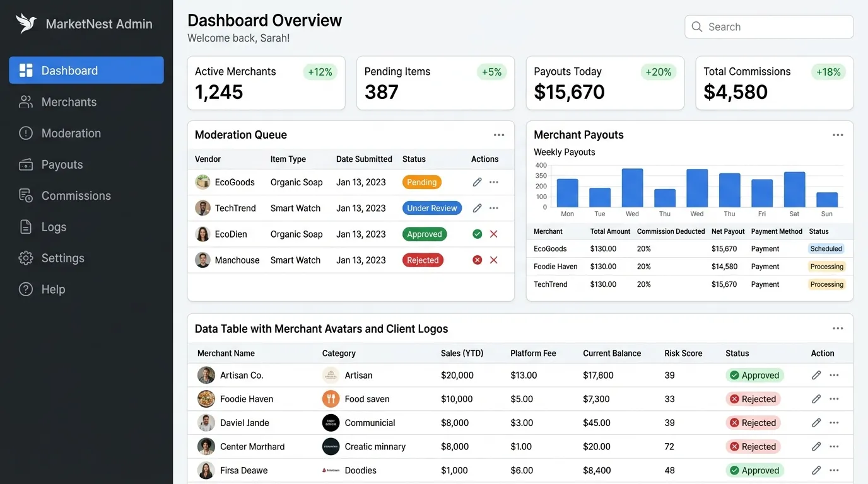Click the Sales (YTD) column header
This screenshot has height=484, width=868.
pyautogui.click(x=462, y=354)
